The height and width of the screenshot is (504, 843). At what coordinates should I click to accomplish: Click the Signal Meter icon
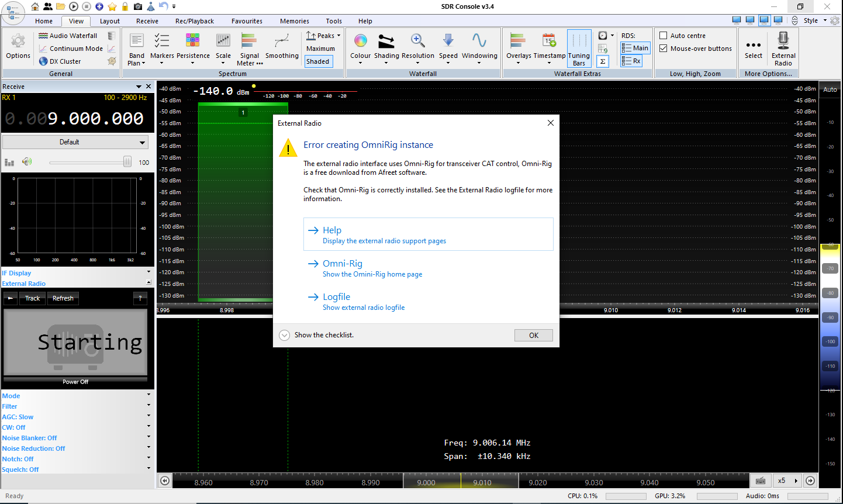click(249, 41)
